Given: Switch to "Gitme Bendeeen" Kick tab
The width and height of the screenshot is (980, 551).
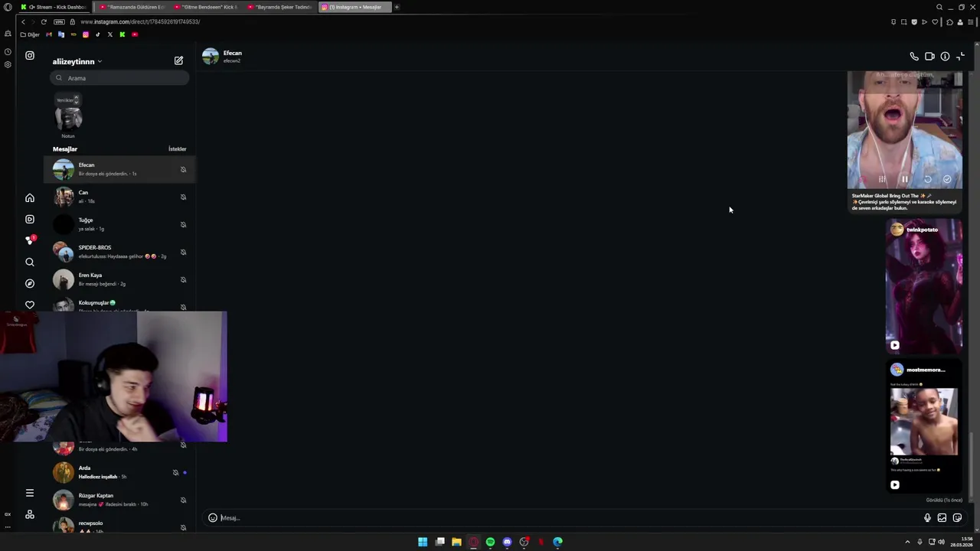Looking at the screenshot, I should coord(207,7).
